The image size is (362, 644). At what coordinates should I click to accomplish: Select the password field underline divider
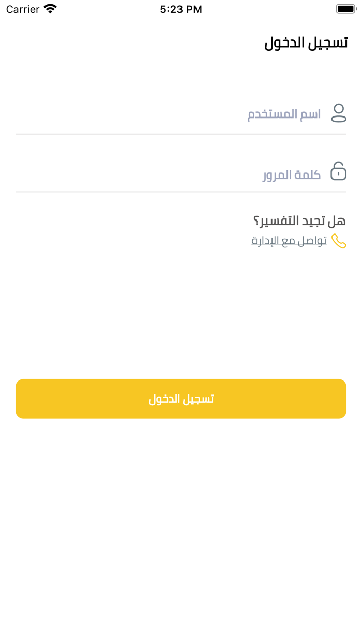181,192
